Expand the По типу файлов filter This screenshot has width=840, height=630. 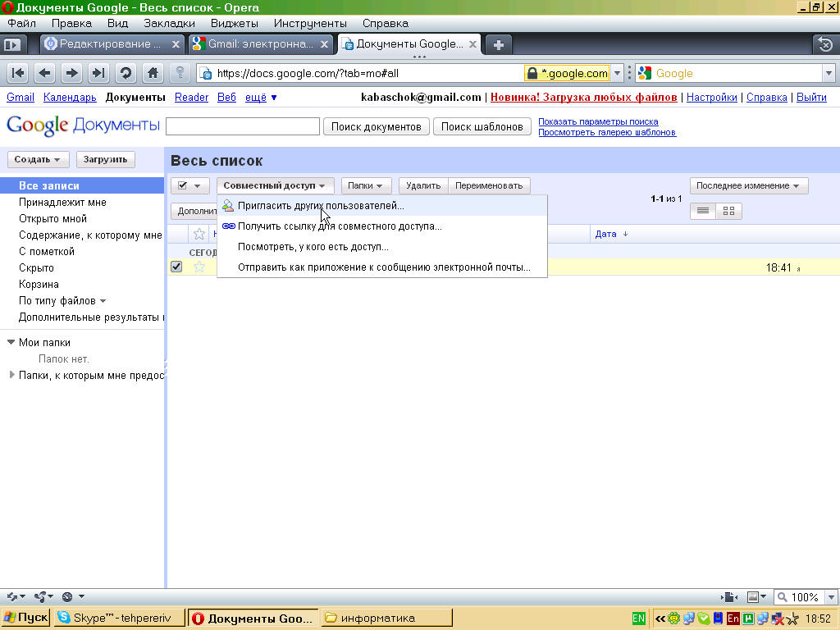pos(62,301)
